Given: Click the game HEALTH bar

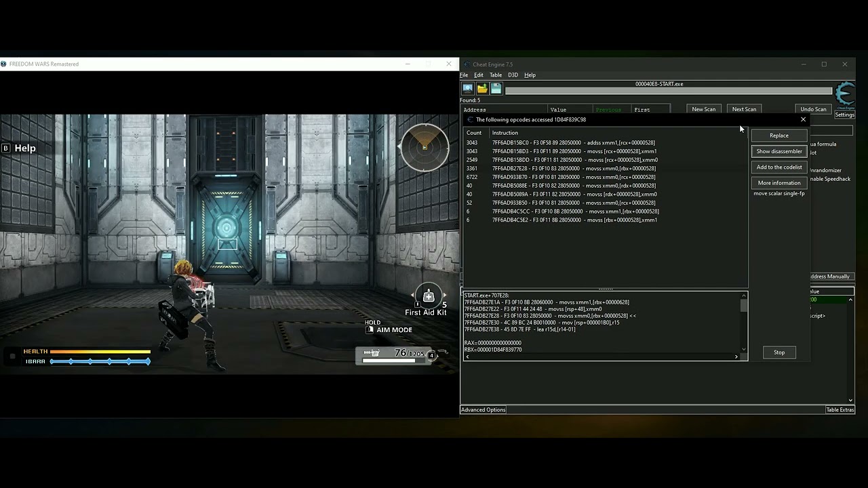Looking at the screenshot, I should point(100,352).
